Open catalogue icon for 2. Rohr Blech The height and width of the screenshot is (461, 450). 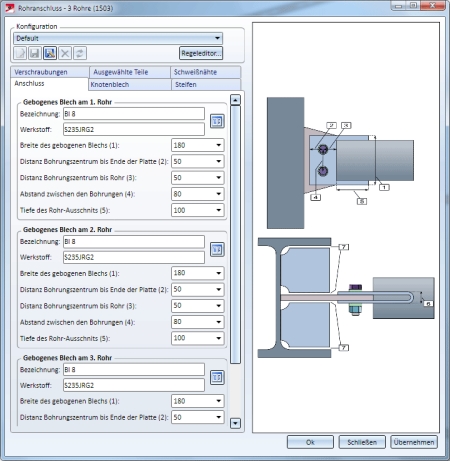coord(217,249)
